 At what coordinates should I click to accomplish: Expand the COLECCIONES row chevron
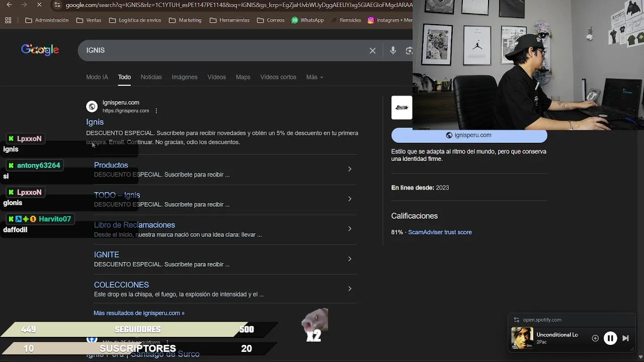350,289
